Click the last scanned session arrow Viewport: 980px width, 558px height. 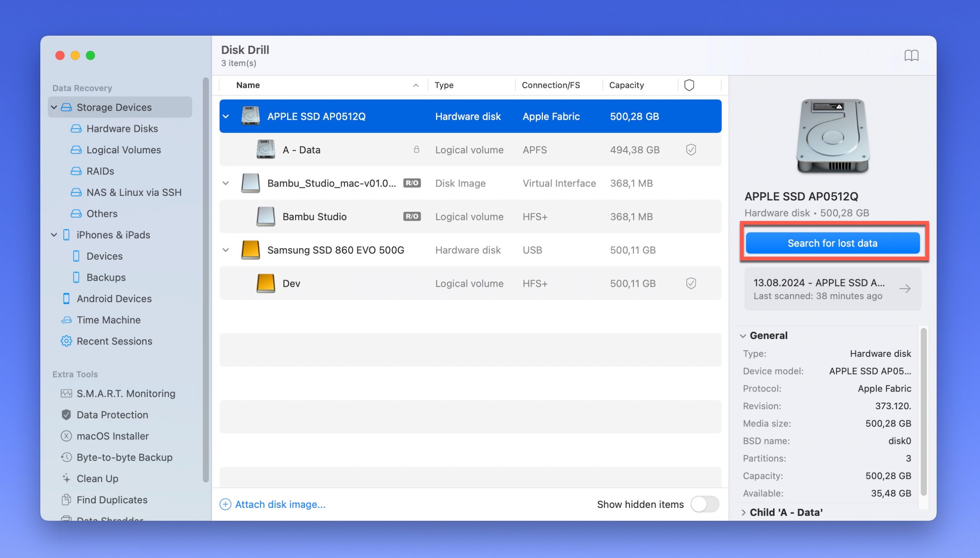908,288
